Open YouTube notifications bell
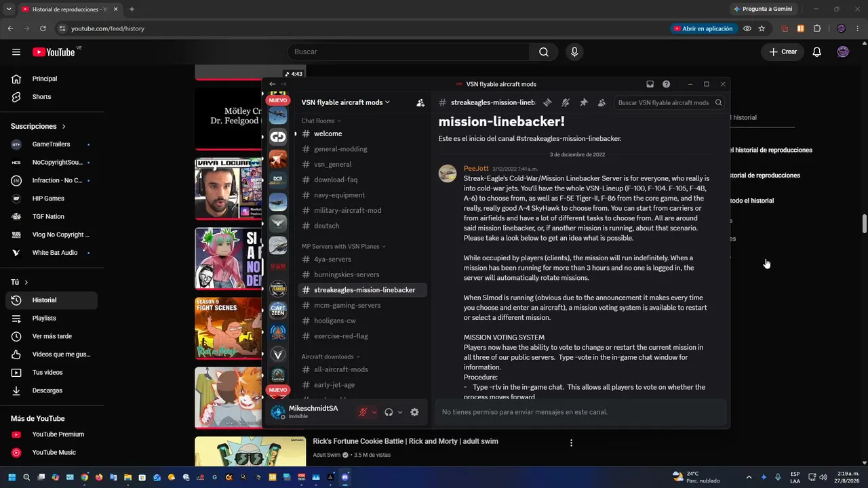Image resolution: width=868 pixels, height=488 pixels. (x=817, y=52)
